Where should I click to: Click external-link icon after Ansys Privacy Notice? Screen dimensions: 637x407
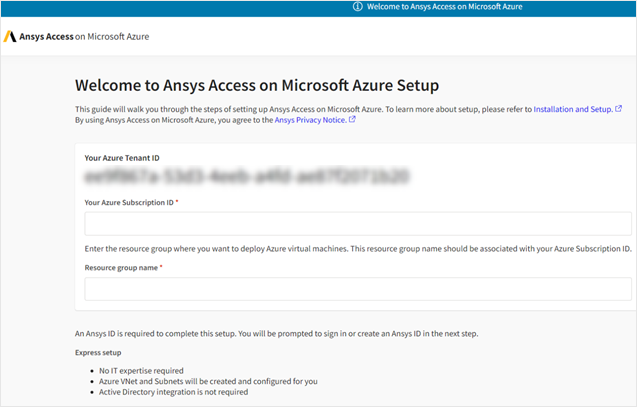(352, 120)
